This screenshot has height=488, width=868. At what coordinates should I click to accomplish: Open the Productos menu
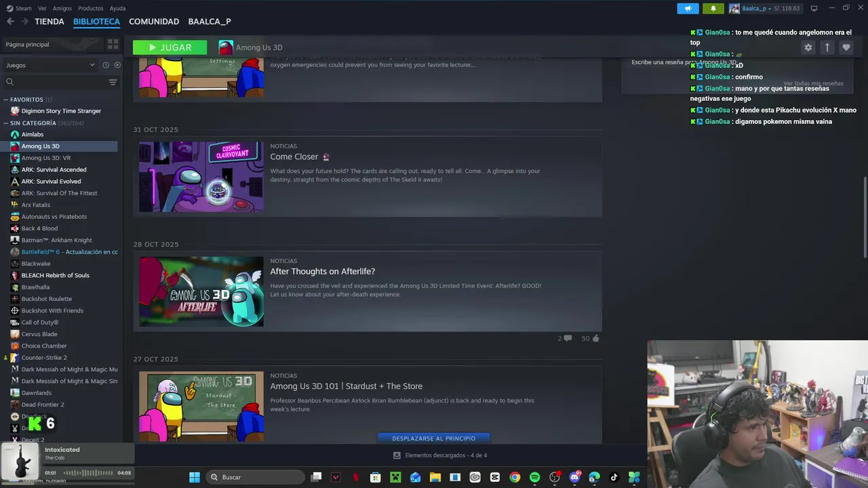point(91,8)
